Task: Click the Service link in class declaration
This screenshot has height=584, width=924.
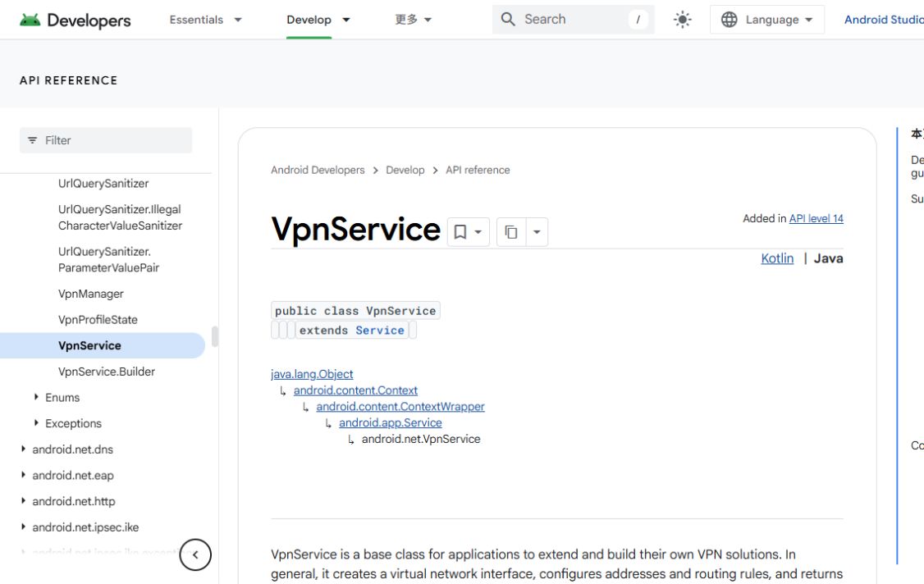Action: point(380,330)
